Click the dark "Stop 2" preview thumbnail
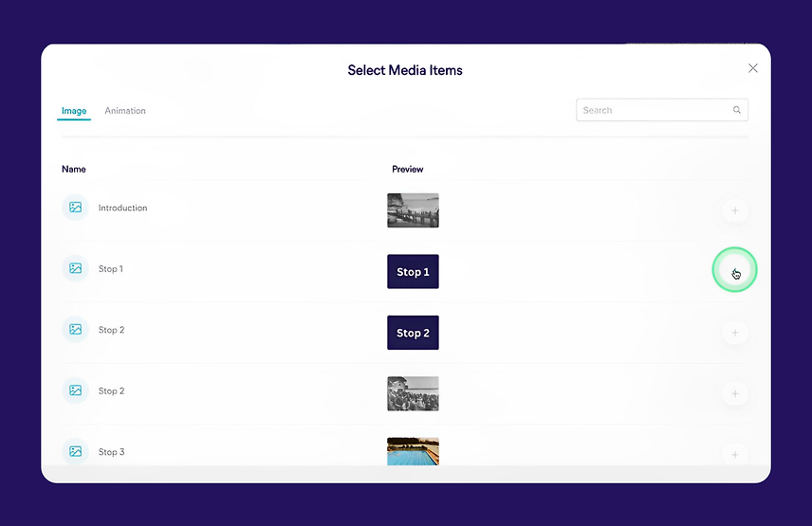Screen dimensions: 812x526 click(413, 333)
